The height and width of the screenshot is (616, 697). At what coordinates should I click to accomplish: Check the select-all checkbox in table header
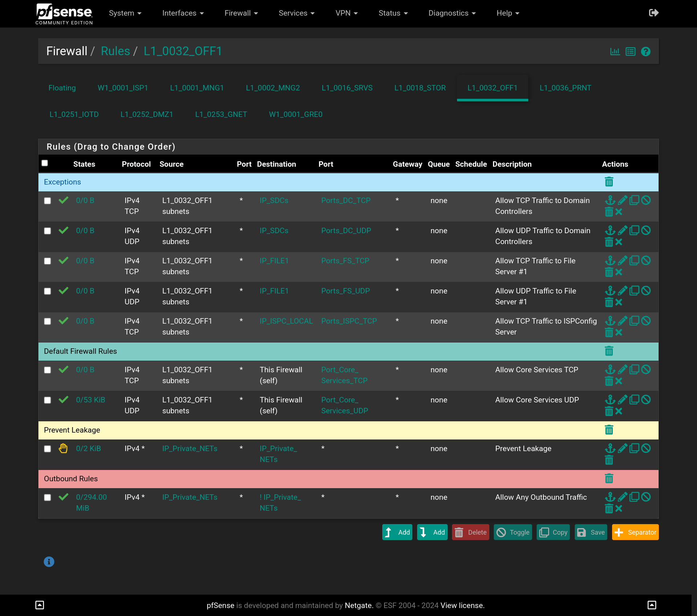(x=45, y=163)
